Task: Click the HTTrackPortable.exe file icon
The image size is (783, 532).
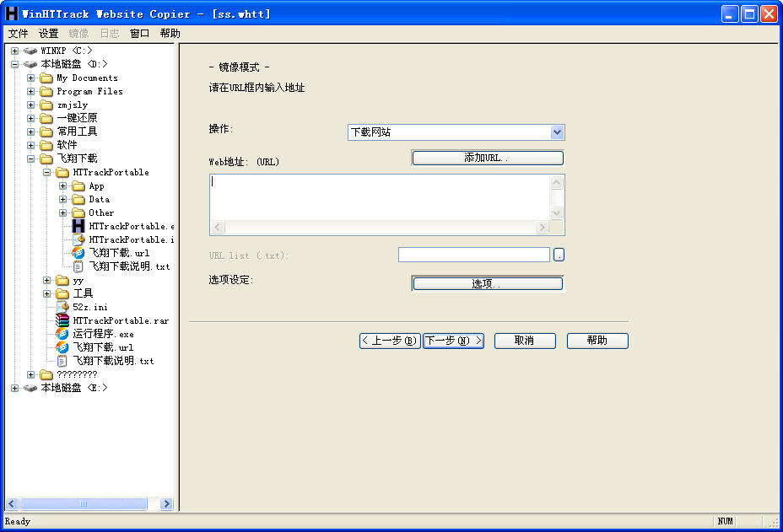Action: click(x=78, y=226)
